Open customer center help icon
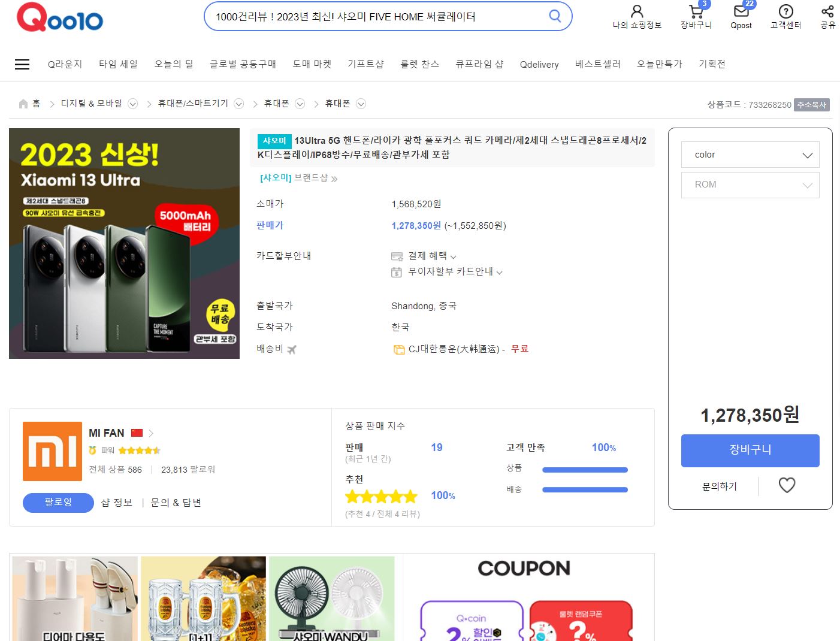Screen dimensions: 840x641 (x=785, y=11)
